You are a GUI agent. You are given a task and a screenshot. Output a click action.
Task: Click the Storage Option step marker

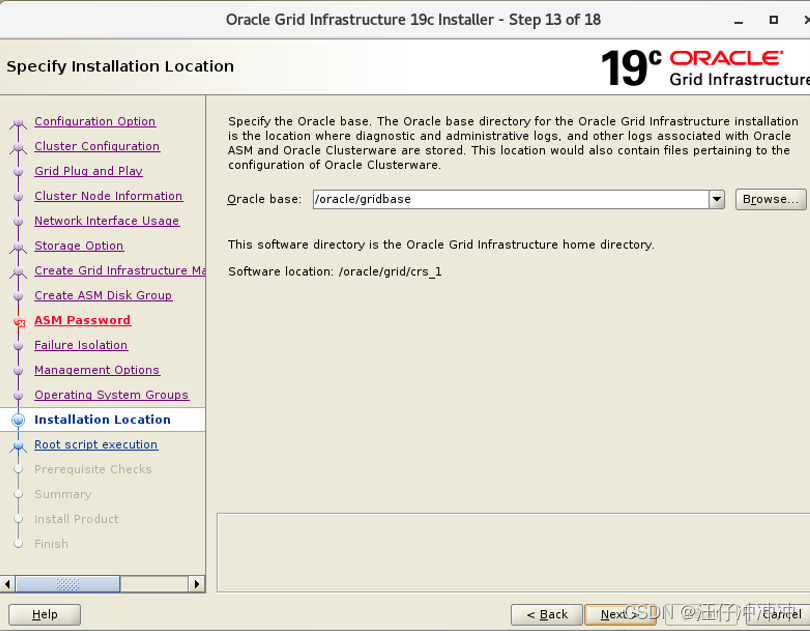[x=18, y=247]
